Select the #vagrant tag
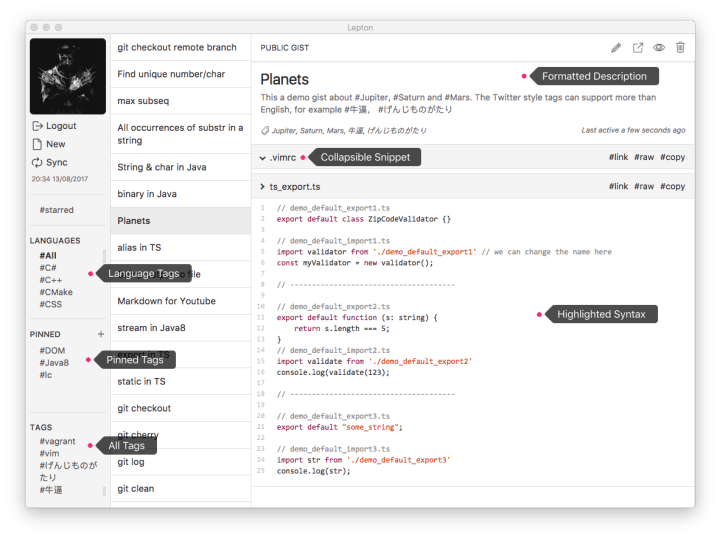Screen dimensions: 720x538 [57, 441]
